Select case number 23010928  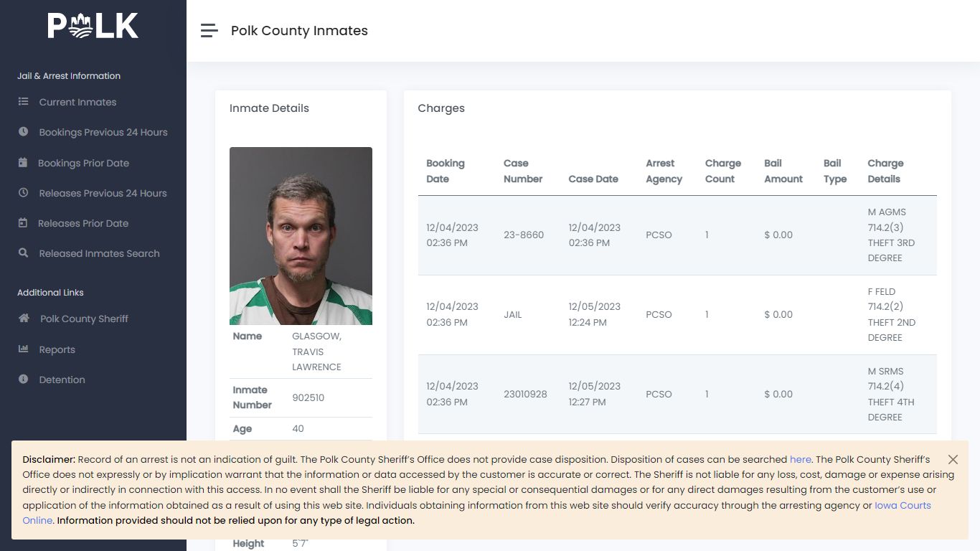tap(525, 394)
